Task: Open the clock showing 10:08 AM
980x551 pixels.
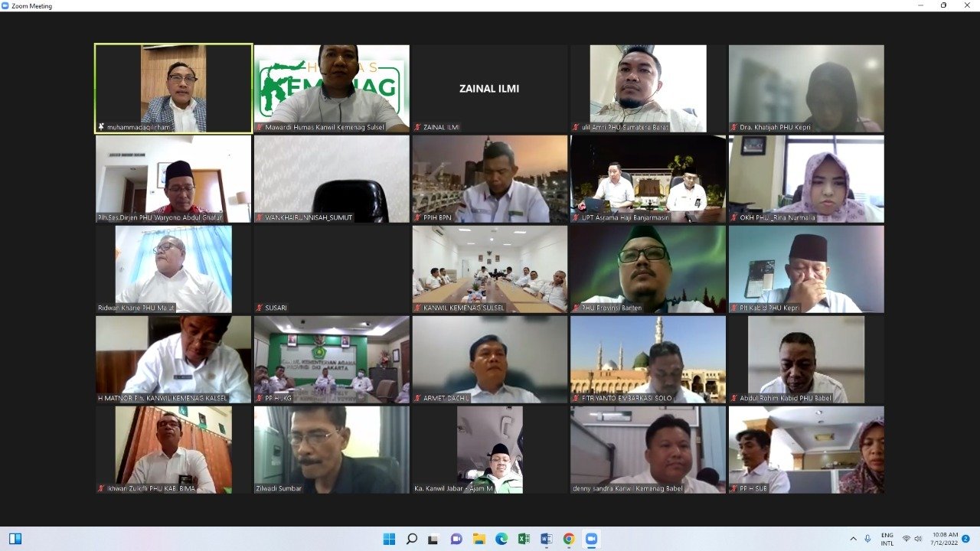Action: [x=944, y=539]
